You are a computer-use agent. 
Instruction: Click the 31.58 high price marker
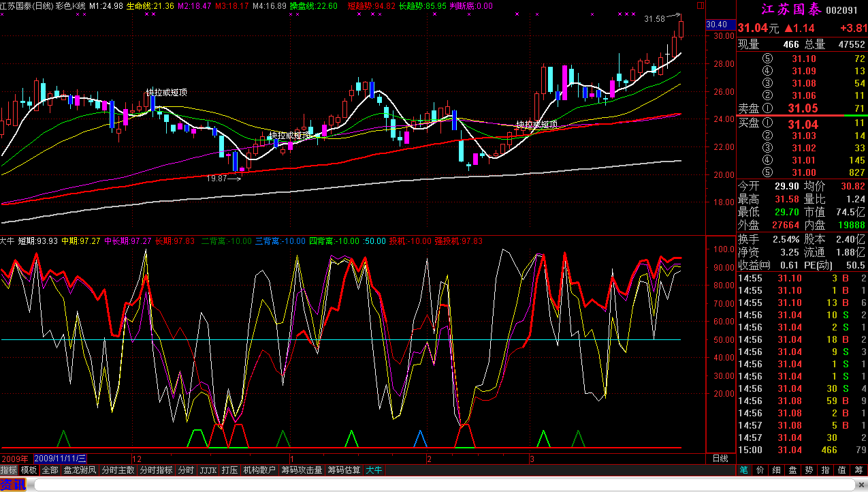pos(654,19)
